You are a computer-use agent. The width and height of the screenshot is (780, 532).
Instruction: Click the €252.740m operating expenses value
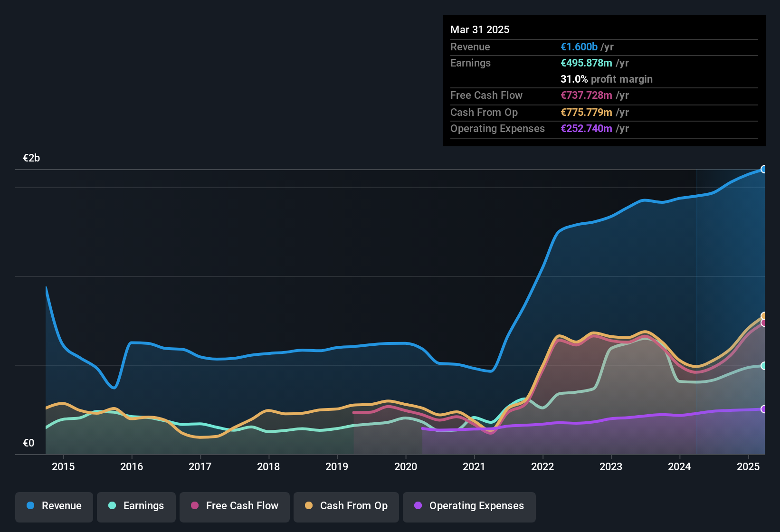[x=586, y=128]
